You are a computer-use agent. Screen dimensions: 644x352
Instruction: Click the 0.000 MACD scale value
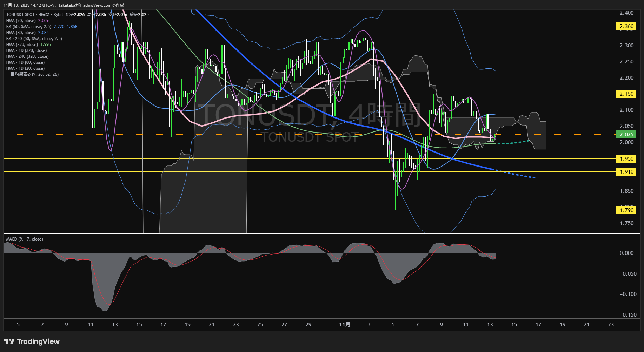(x=626, y=253)
